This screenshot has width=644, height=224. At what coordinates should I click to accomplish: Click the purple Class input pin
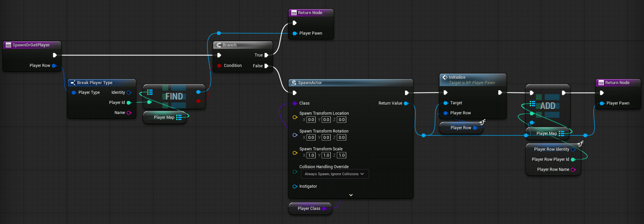(295, 103)
